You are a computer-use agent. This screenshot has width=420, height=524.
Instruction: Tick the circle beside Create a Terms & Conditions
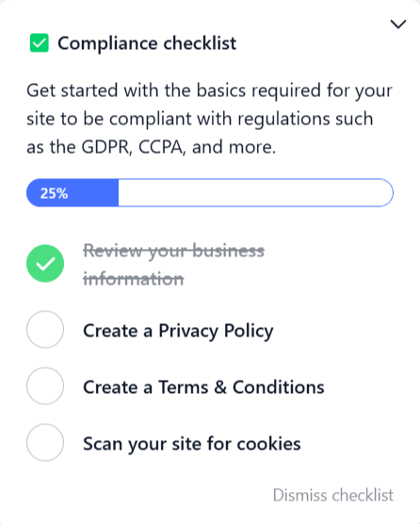pyautogui.click(x=45, y=386)
